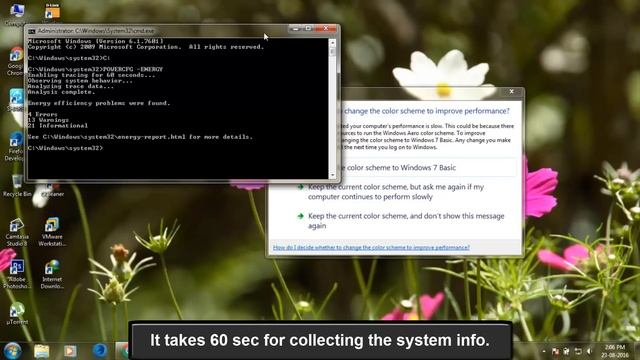The image size is (640, 360).
Task: Click the volume speaker tray icon
Action: [589, 351]
